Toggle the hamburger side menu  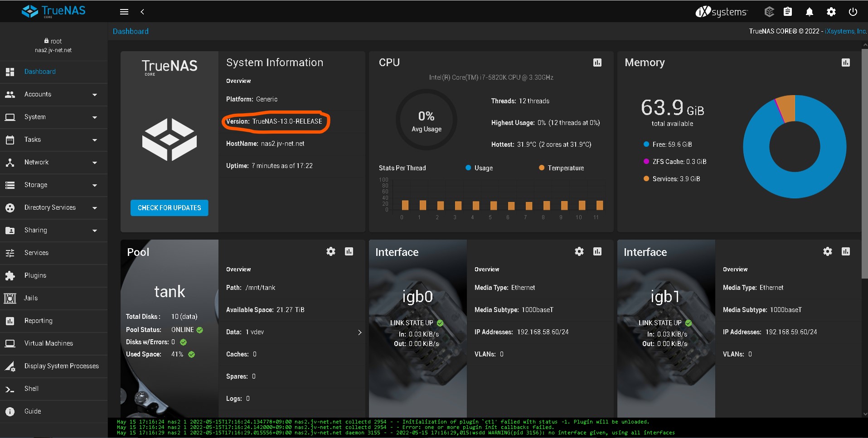tap(124, 12)
